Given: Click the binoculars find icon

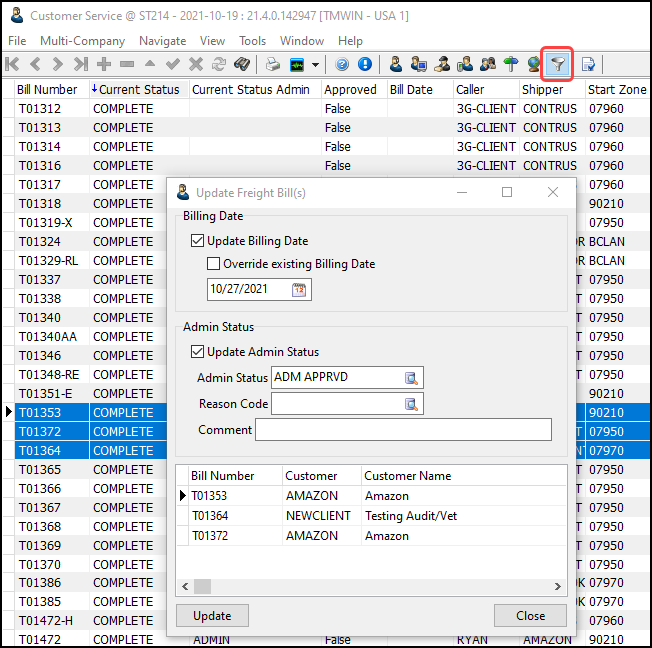Looking at the screenshot, I should [242, 64].
